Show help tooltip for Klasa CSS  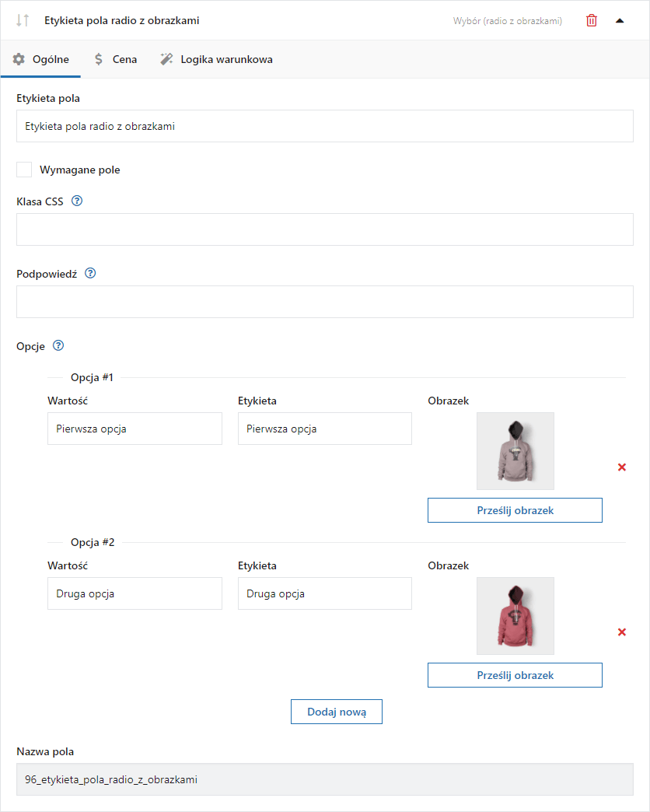77,201
